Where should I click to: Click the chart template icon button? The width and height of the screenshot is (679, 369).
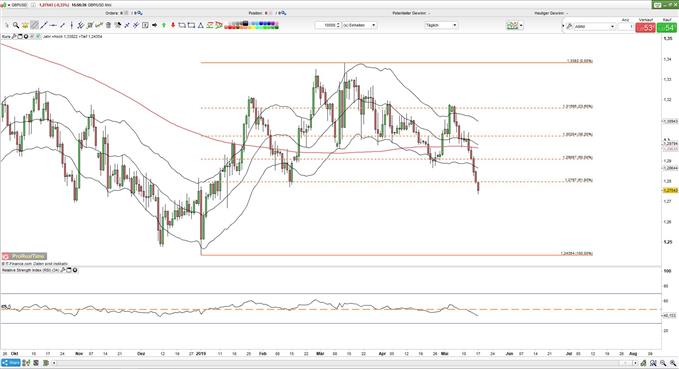pyautogui.click(x=512, y=26)
